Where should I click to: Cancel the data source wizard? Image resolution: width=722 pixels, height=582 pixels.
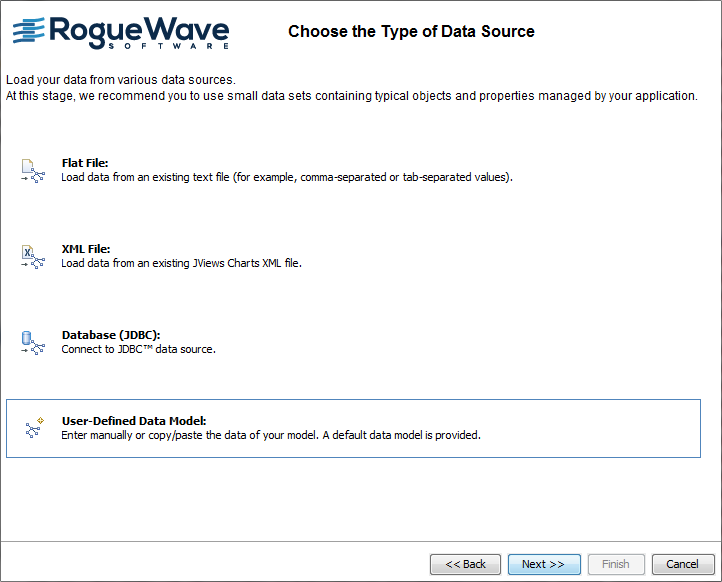click(683, 564)
